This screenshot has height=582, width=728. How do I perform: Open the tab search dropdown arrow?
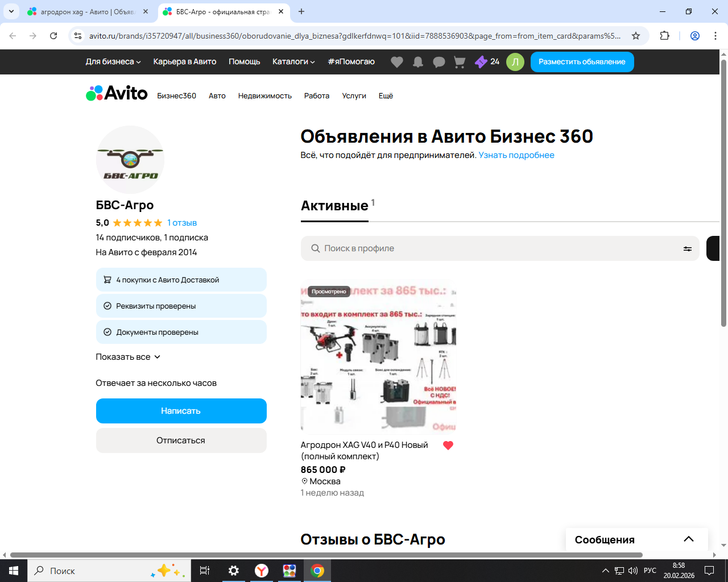11,11
